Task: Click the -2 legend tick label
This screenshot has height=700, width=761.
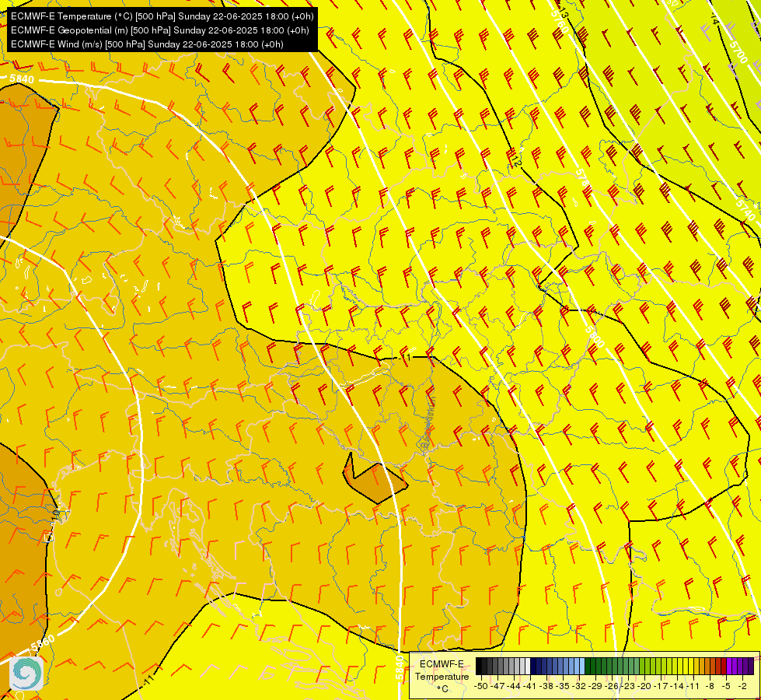Action: tap(742, 686)
